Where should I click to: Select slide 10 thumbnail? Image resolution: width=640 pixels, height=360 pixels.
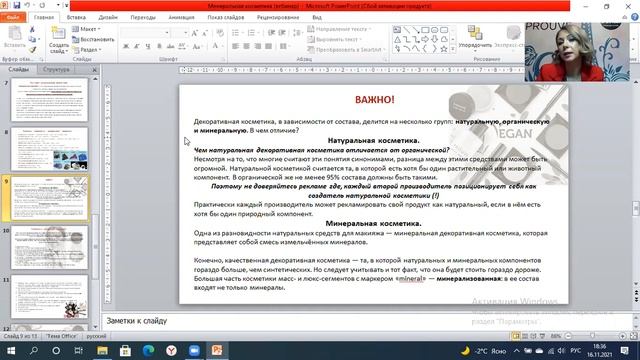pyautogui.click(x=49, y=248)
